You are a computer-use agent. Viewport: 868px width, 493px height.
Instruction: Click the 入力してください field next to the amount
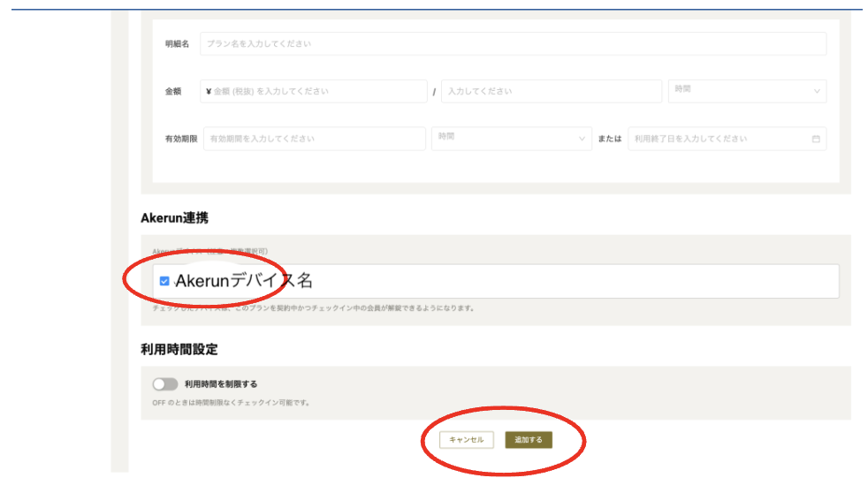coord(552,91)
